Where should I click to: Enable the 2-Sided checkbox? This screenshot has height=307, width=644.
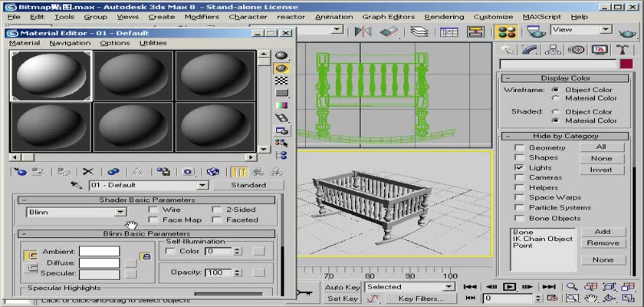[x=216, y=210]
